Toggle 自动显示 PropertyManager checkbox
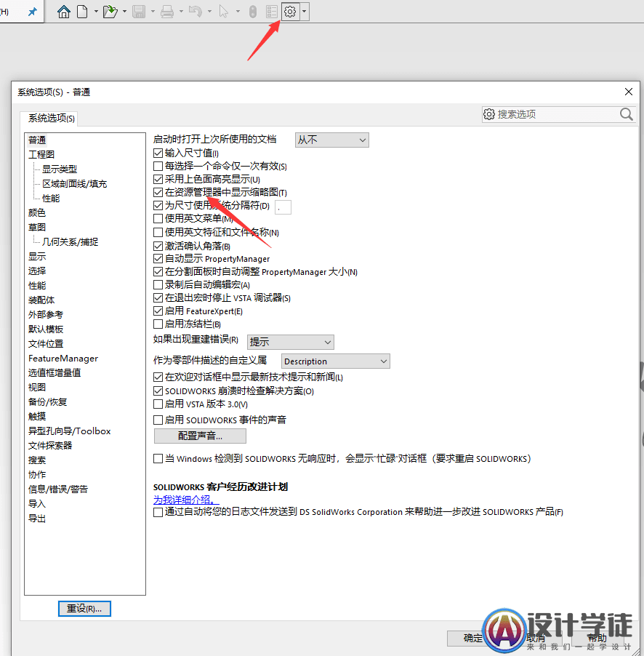The height and width of the screenshot is (656, 644). pos(158,259)
